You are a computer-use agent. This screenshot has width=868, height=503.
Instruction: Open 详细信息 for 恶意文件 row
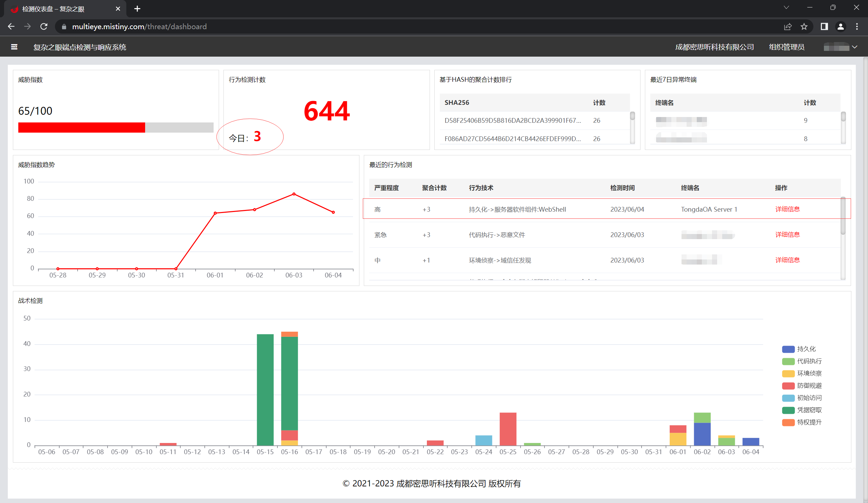point(787,235)
